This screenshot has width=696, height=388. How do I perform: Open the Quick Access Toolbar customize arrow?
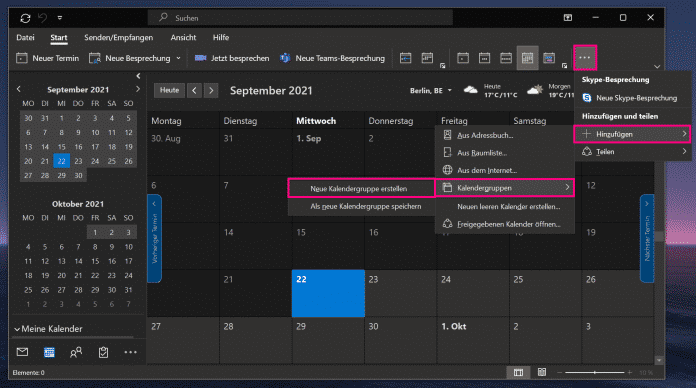coord(59,18)
